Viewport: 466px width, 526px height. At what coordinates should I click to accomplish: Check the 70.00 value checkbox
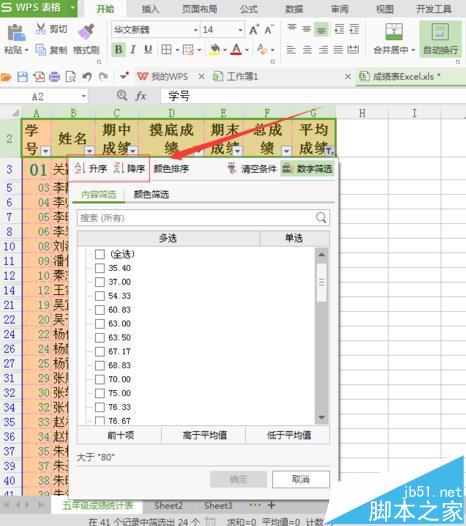click(100, 379)
